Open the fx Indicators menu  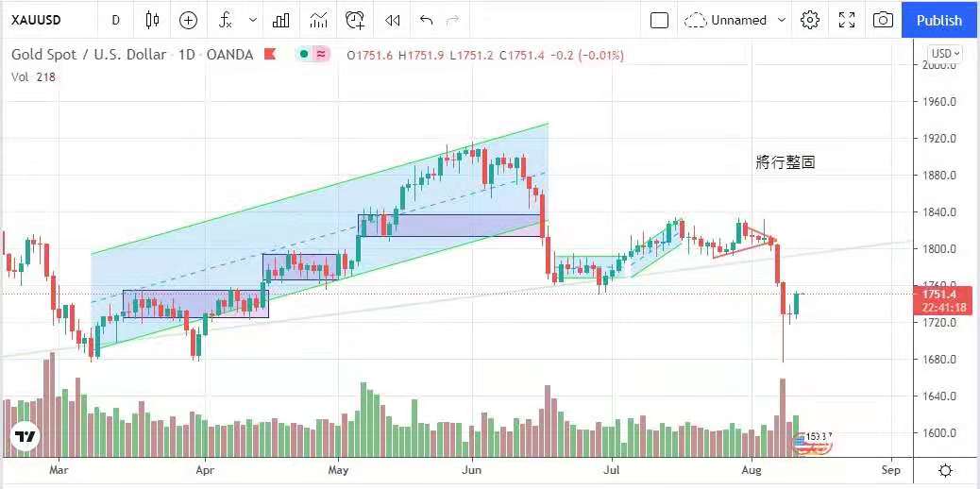[x=225, y=20]
